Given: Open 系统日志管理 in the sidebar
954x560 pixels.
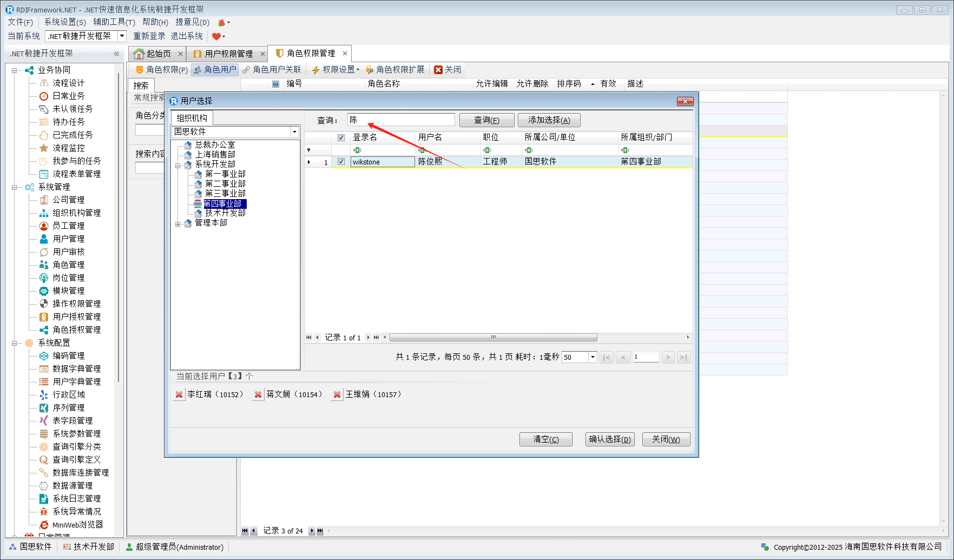Looking at the screenshot, I should [76, 498].
